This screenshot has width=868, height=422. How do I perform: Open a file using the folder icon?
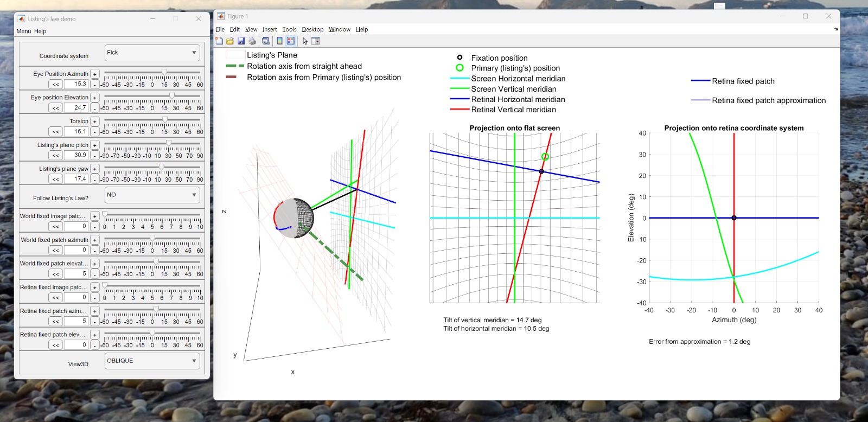click(x=230, y=41)
